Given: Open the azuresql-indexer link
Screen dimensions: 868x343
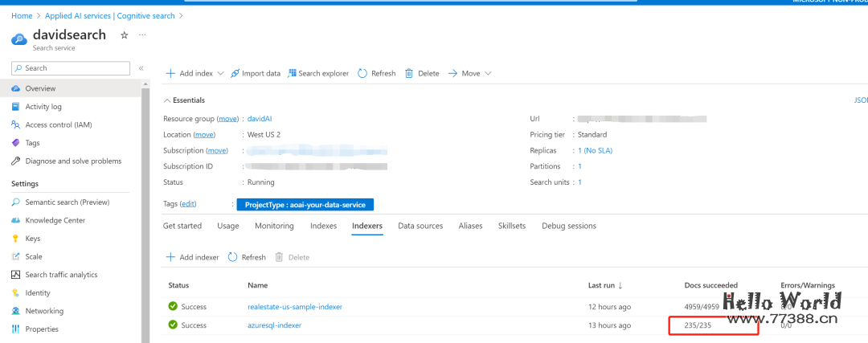Looking at the screenshot, I should (274, 325).
